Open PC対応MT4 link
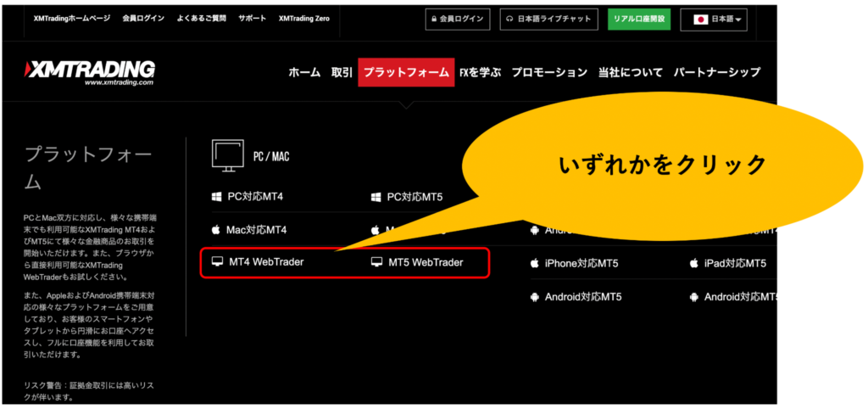This screenshot has width=868, height=409. coord(255,197)
